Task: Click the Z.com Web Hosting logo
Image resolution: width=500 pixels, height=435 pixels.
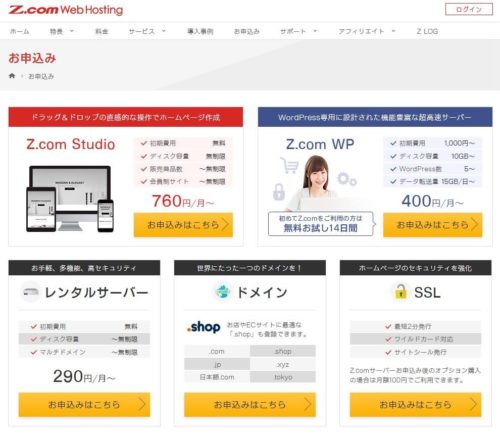Action: click(66, 10)
